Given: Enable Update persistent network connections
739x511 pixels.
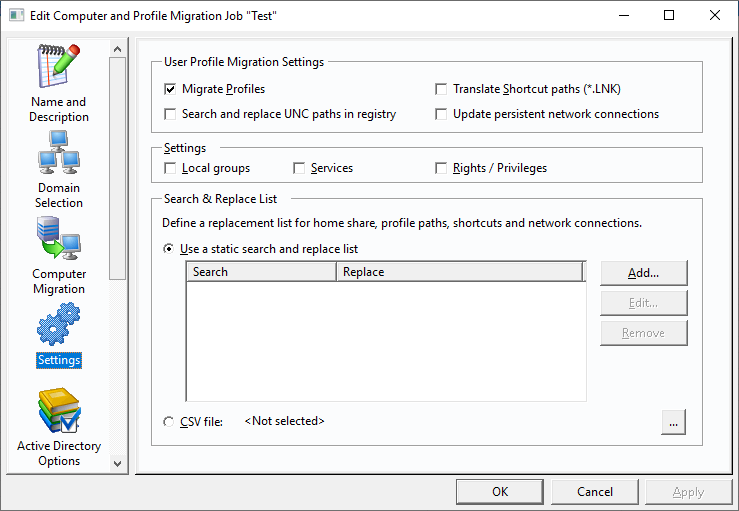Looking at the screenshot, I should click(x=441, y=114).
